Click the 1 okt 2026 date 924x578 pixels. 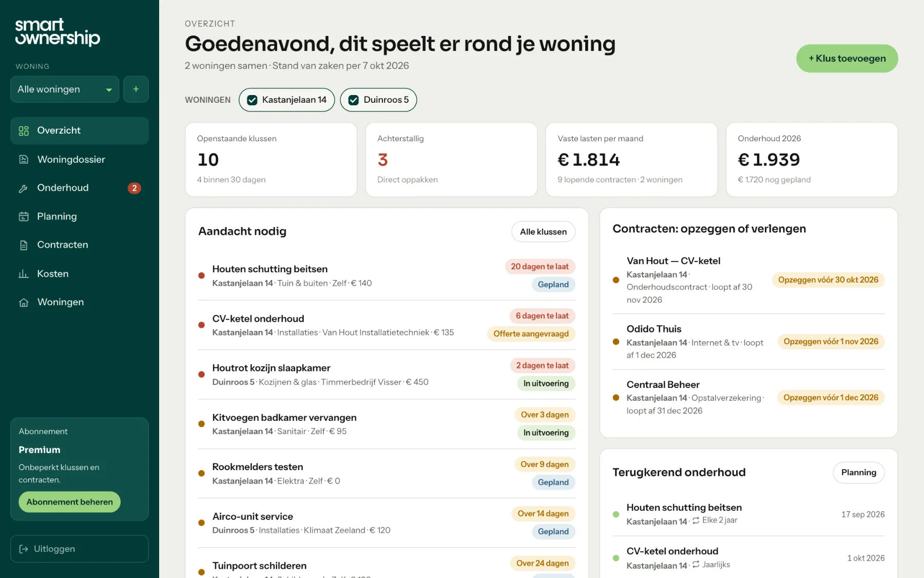pos(866,558)
